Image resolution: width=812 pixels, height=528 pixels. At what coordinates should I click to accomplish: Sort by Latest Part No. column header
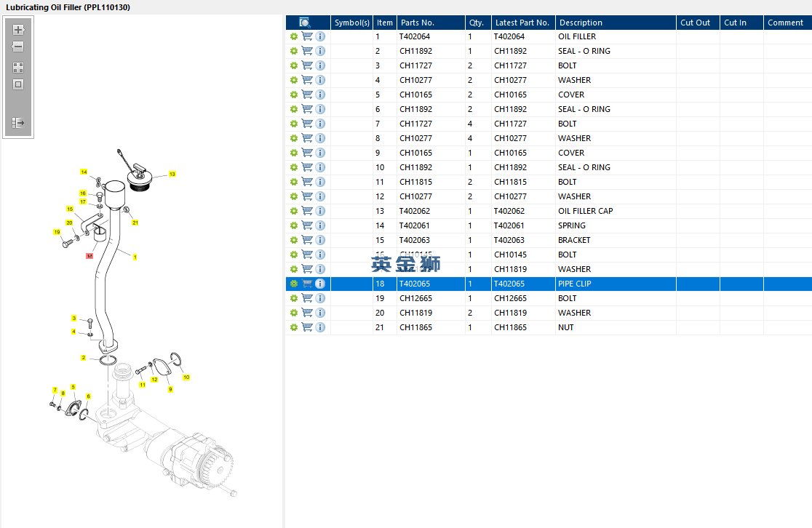click(x=523, y=23)
